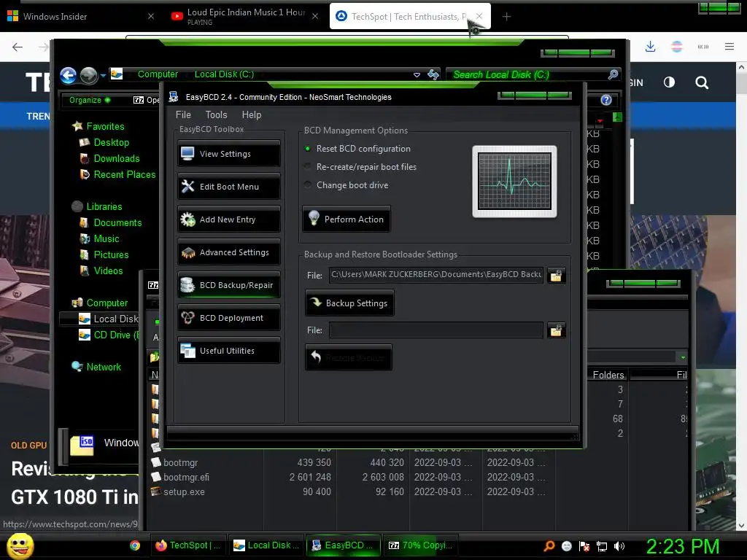Screen dimensions: 747x560
Task: Click Computer breadcrumb in address bar
Action: pos(158,74)
